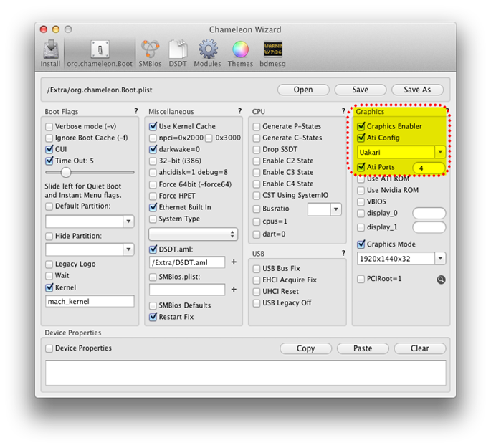Open the 1920x1440x32 Graphics Mode dropdown

coord(440,259)
